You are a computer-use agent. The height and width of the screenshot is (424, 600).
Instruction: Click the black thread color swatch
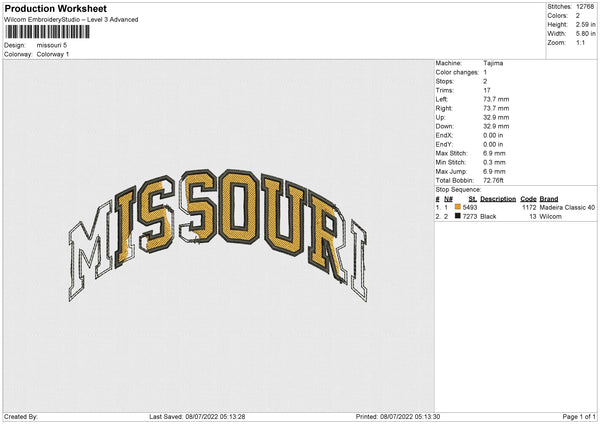[x=458, y=216]
